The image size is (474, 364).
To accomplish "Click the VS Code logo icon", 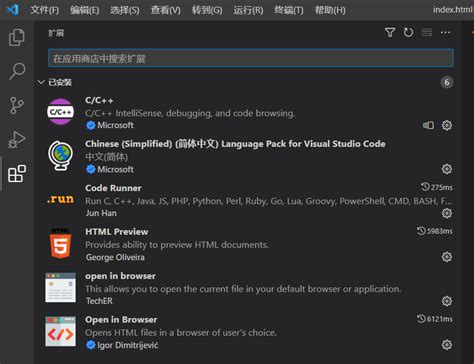I will click(x=13, y=10).
